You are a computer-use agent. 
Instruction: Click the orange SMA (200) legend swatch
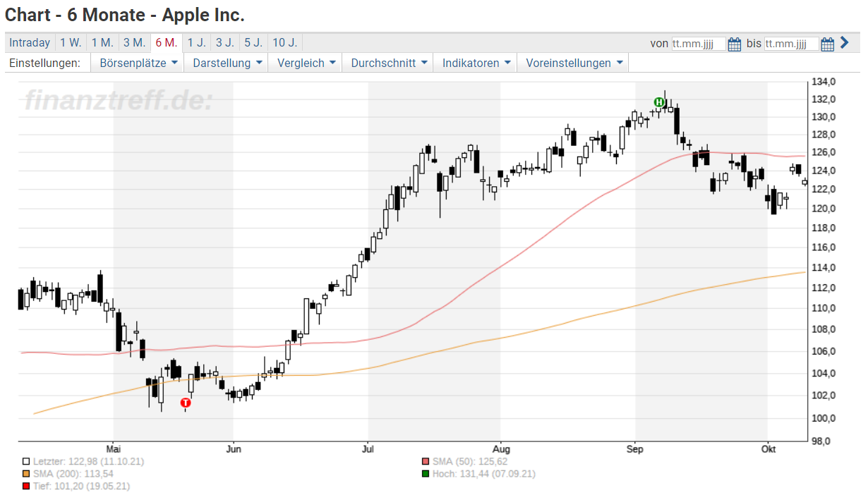[x=26, y=474]
